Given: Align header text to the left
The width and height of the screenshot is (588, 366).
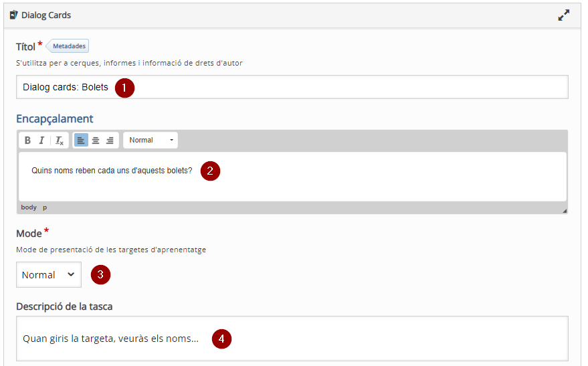Looking at the screenshot, I should click(81, 141).
